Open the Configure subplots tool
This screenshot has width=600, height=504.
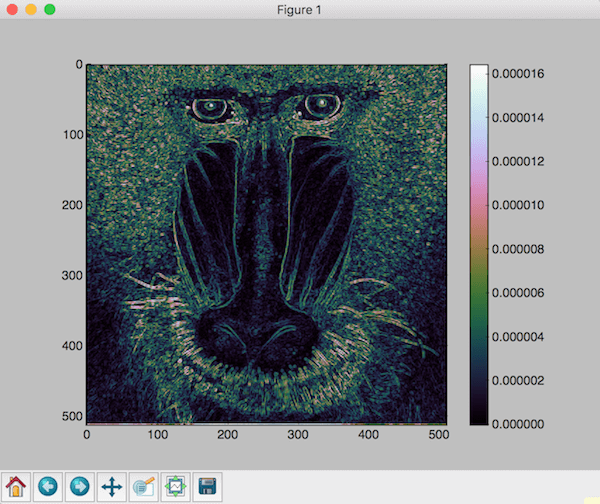pos(175,487)
